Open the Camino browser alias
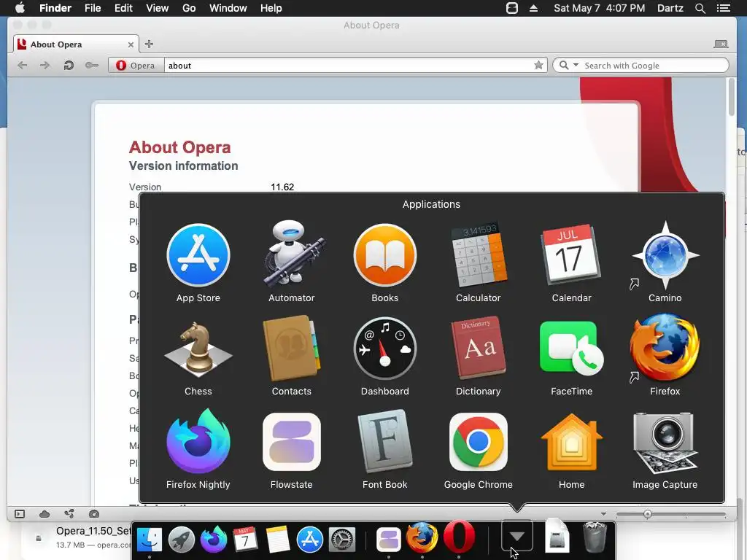This screenshot has width=747, height=560. pyautogui.click(x=665, y=255)
